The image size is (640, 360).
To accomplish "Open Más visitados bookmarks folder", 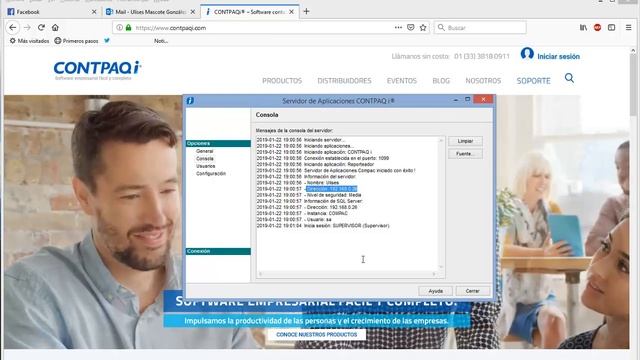I will (x=29, y=41).
